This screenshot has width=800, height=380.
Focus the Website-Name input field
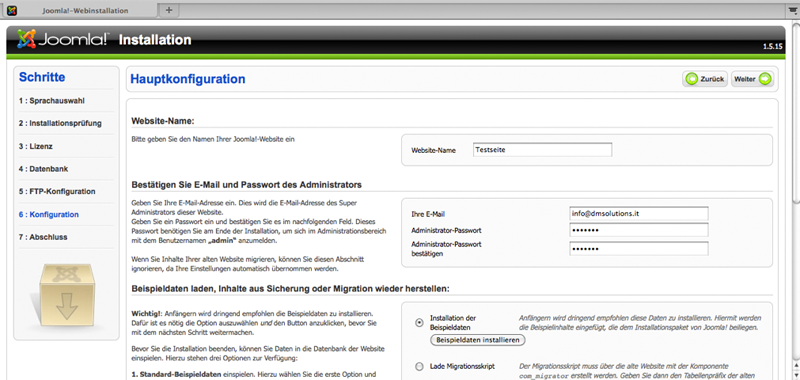[542, 150]
